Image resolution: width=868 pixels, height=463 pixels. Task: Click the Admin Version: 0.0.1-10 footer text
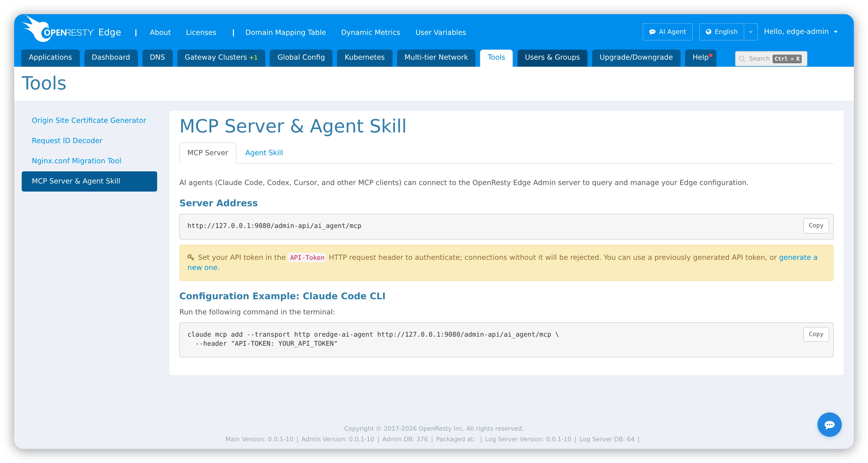click(337, 439)
